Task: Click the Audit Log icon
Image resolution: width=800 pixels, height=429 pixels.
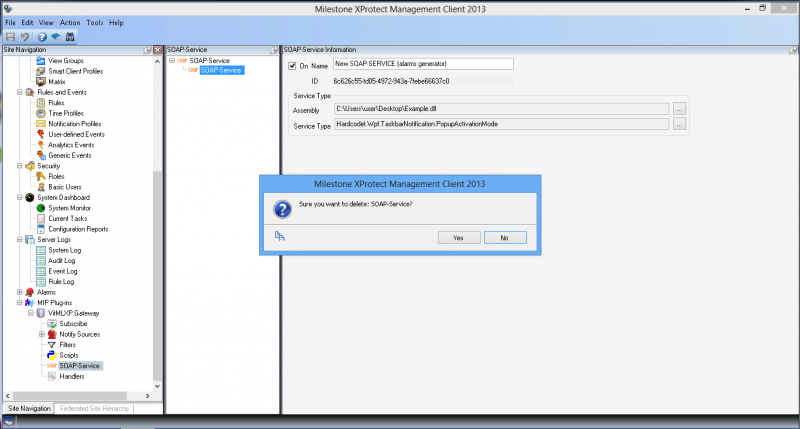Action: (41, 261)
